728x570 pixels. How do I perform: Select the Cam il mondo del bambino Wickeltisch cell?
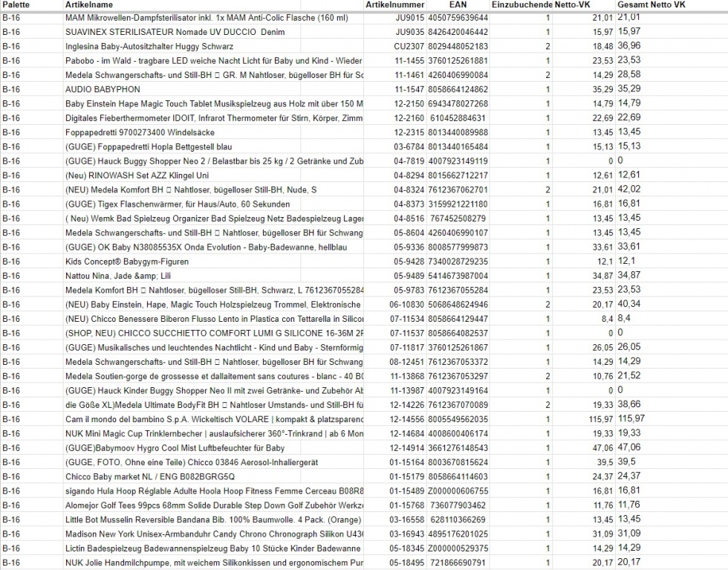coord(214,419)
